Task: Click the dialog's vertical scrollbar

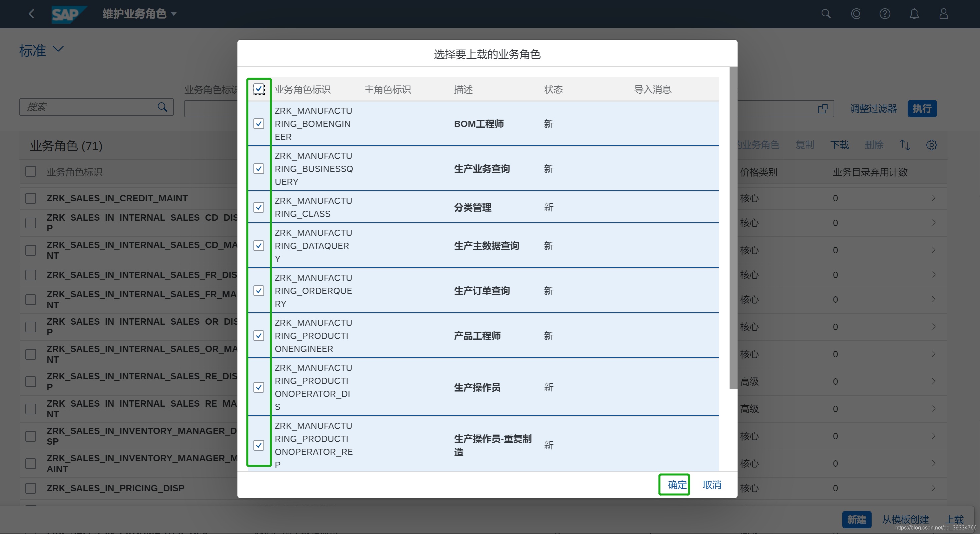Action: [x=733, y=228]
